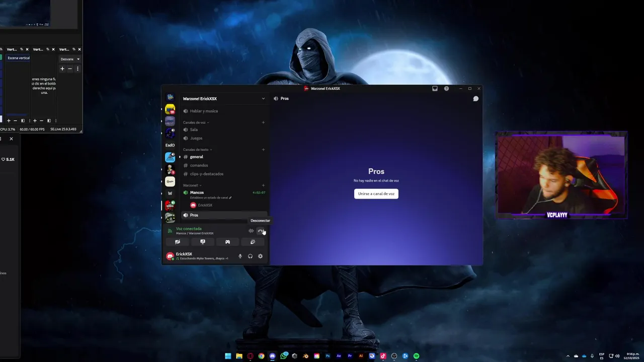Viewport: 644px width, 362px height.
Task: Collapse the Warzone!! channel category
Action: (x=192, y=185)
